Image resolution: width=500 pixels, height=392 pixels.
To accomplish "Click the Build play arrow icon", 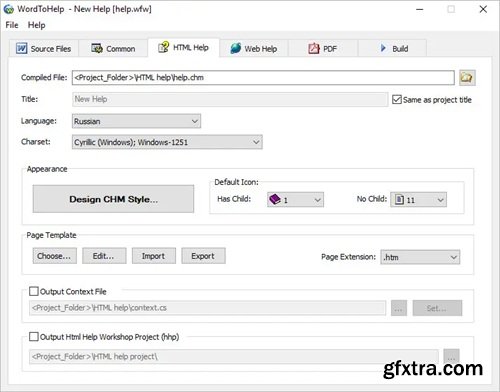I will click(383, 48).
